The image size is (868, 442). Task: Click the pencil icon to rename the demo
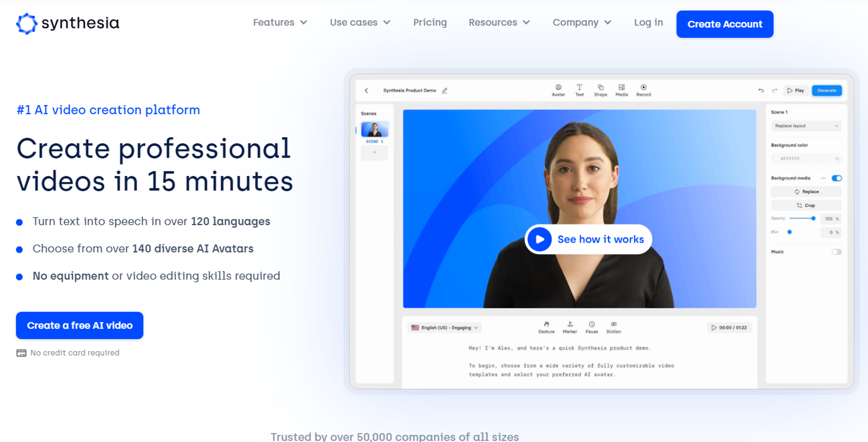(x=444, y=91)
